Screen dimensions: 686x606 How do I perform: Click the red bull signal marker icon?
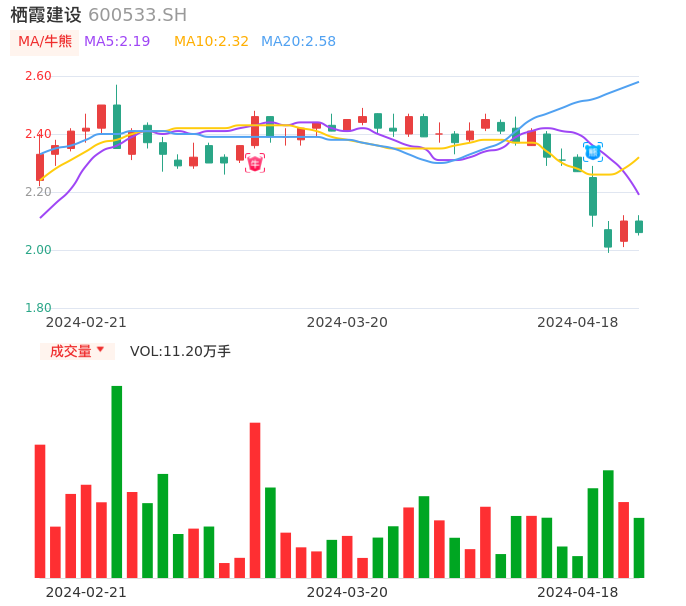(x=255, y=163)
